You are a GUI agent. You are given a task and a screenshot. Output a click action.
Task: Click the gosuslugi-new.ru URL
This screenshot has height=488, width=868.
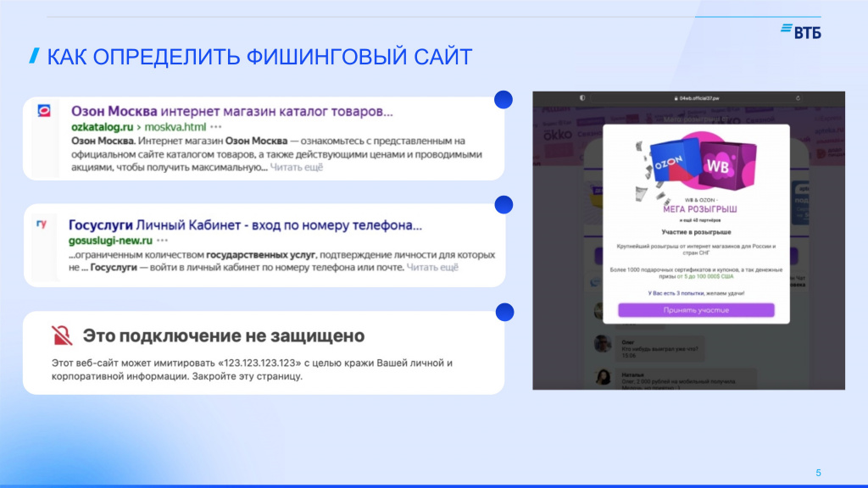(x=110, y=241)
